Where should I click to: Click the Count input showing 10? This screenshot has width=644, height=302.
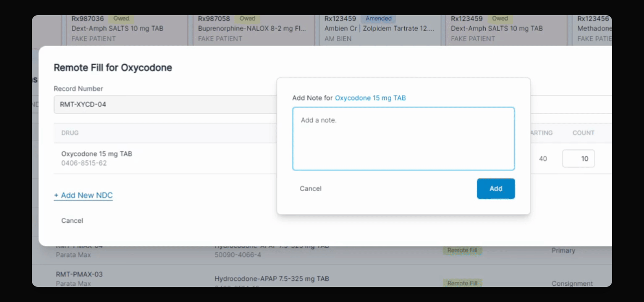579,159
